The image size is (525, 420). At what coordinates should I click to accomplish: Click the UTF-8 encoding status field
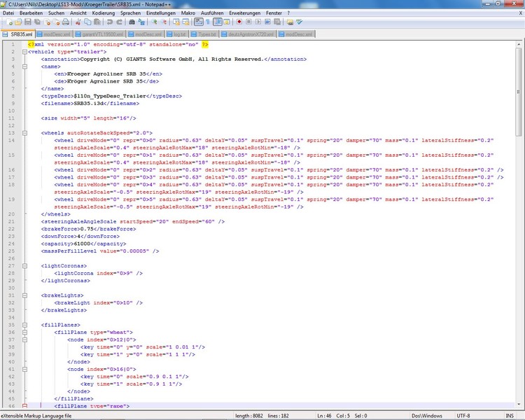[463, 416]
